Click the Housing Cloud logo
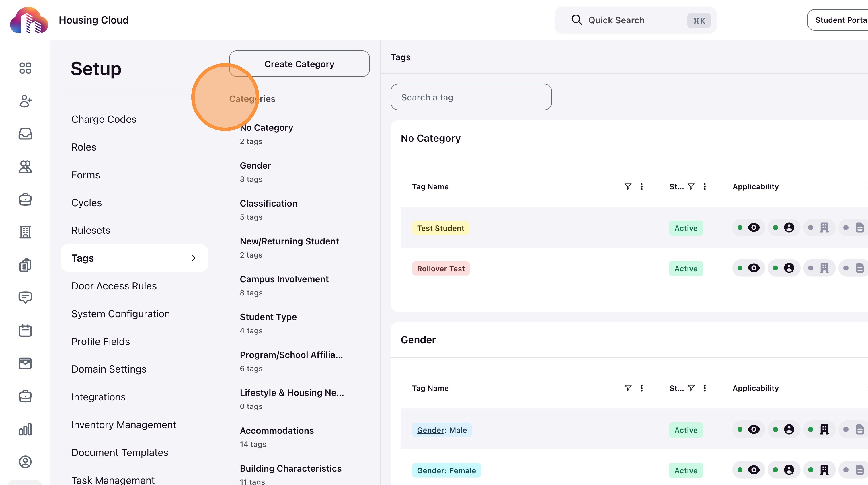This screenshot has width=868, height=485. tap(29, 20)
